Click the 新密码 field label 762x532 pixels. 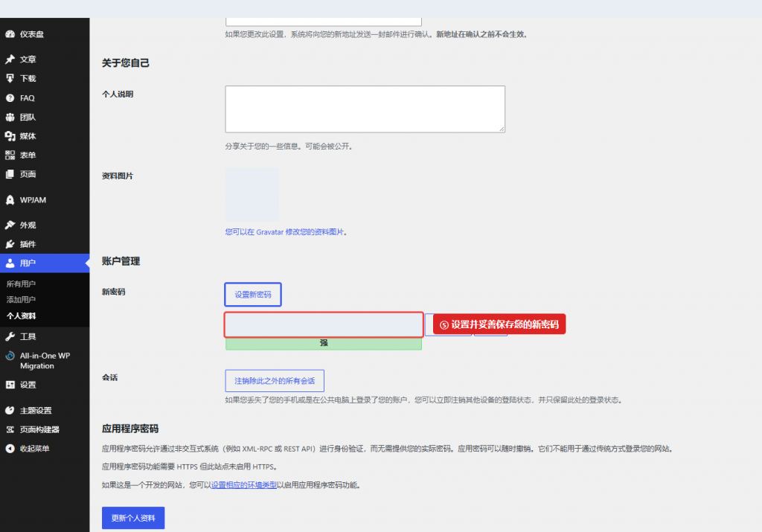[114, 292]
